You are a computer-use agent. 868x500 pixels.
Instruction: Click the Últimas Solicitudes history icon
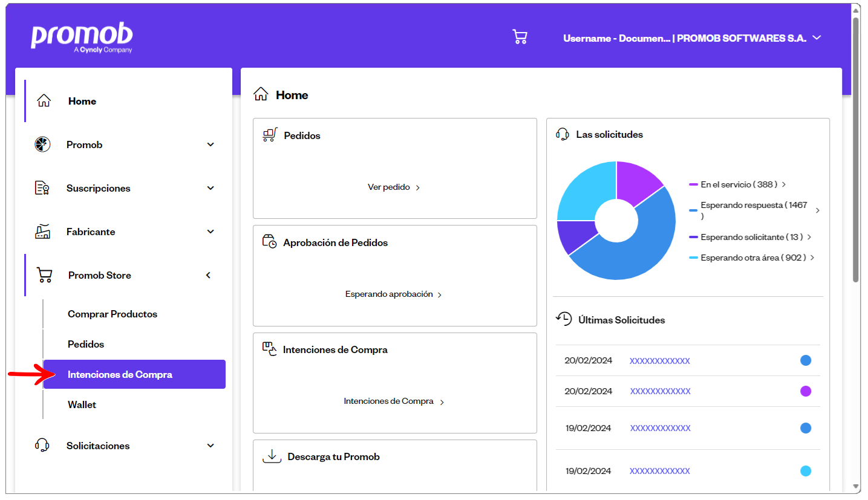tap(564, 319)
